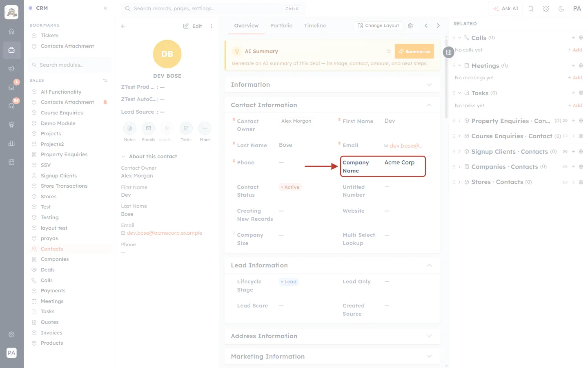Viewport: 588px width, 368px height.
Task: Open Meetings related list settings gear
Action: coord(581,65)
